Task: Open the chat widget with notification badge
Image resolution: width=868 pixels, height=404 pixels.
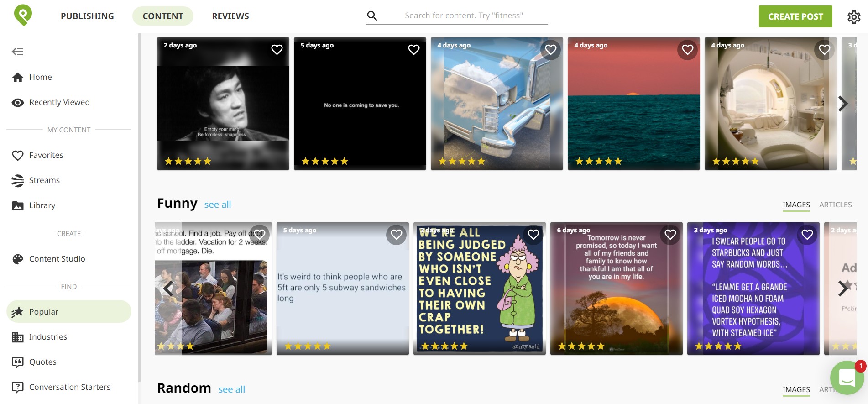Action: coord(847,378)
